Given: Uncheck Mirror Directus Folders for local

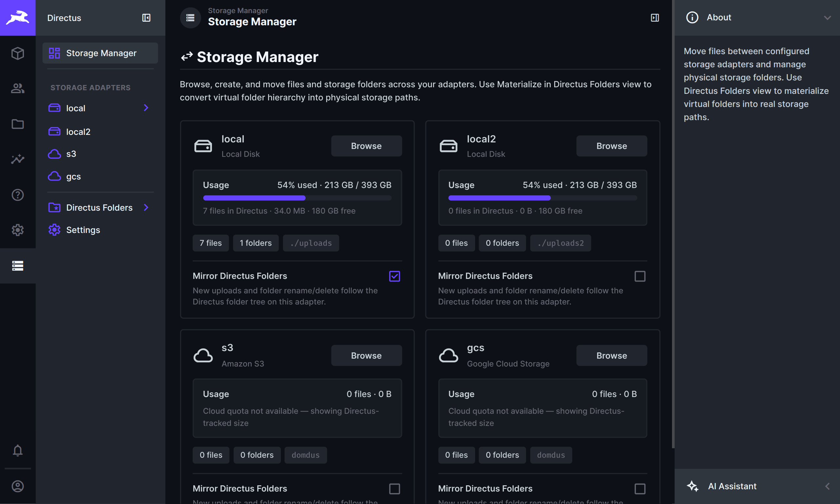Looking at the screenshot, I should (x=394, y=276).
